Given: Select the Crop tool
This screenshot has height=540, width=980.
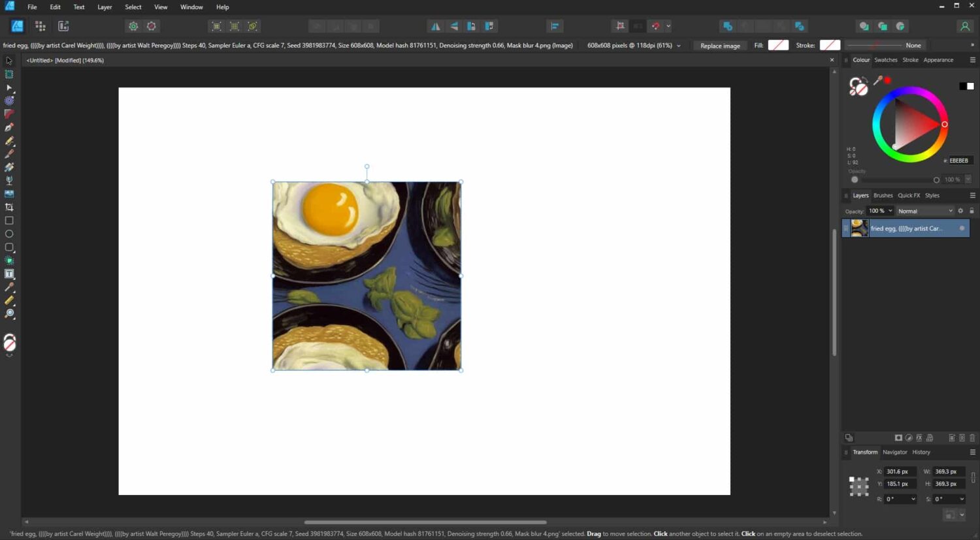Looking at the screenshot, I should click(9, 207).
